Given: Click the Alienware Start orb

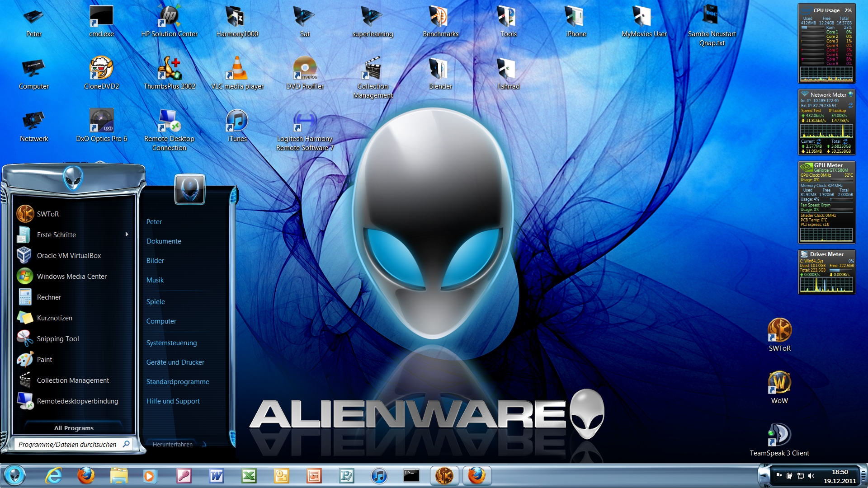Looking at the screenshot, I should click(14, 476).
